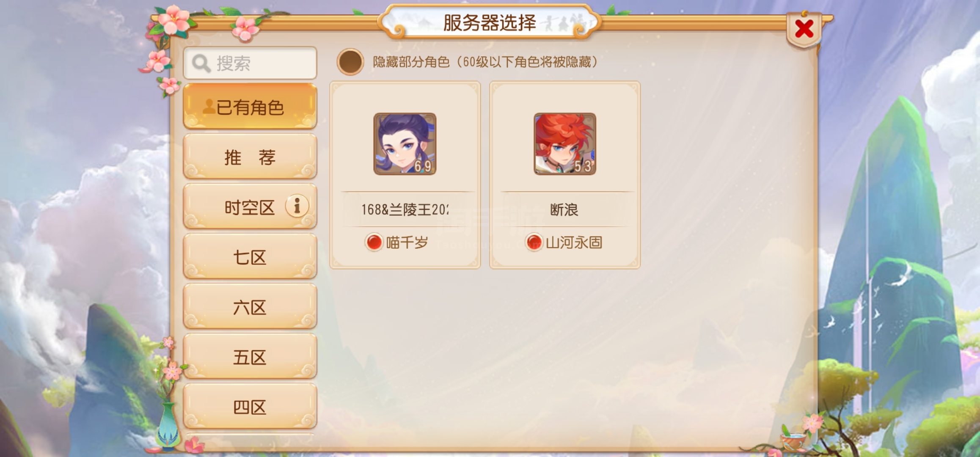980x457 pixels.
Task: Click red status dot beside 喵千岁
Action: pos(374,242)
